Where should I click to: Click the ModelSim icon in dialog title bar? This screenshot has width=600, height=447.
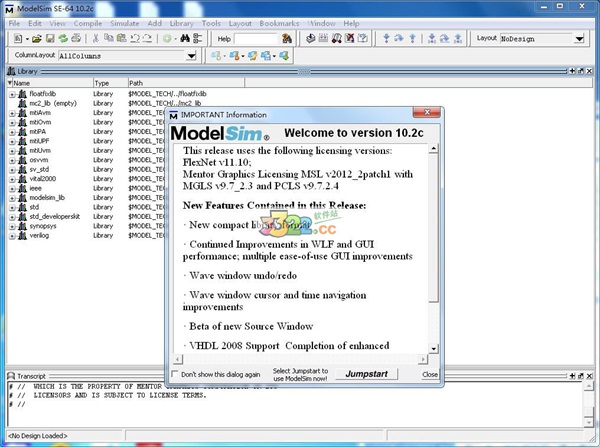point(175,115)
